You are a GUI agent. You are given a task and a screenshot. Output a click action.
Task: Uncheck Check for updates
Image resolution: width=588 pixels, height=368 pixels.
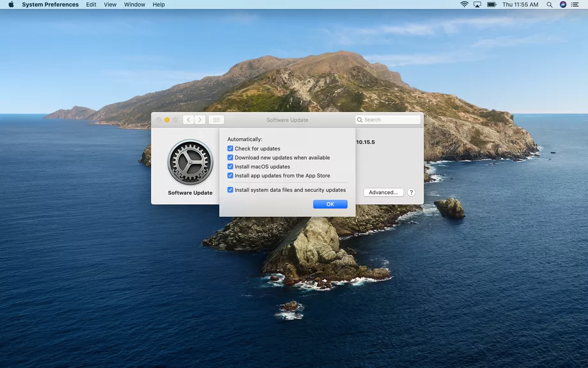tap(231, 148)
